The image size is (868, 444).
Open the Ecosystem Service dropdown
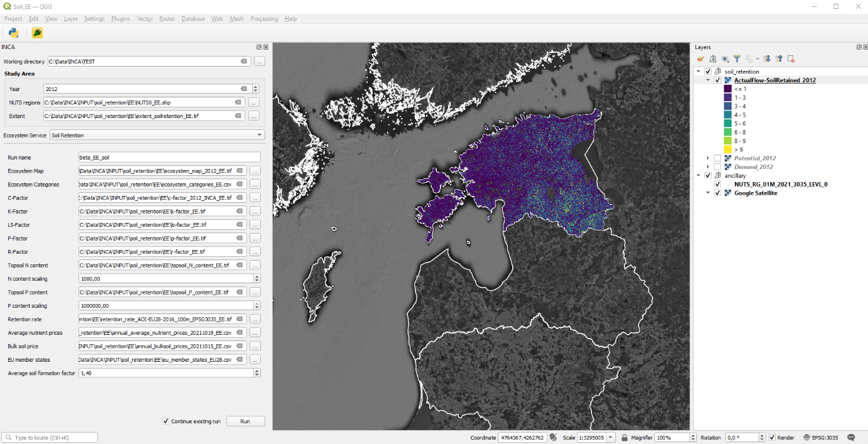pyautogui.click(x=157, y=135)
